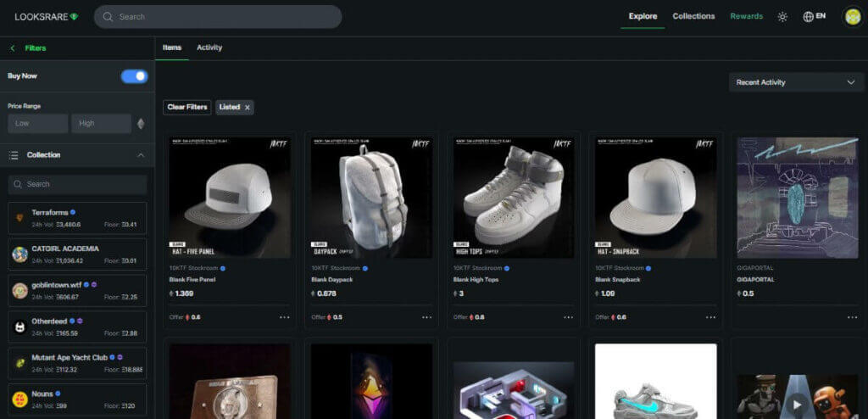Open the GIGAPORTAL collection link
Screen dimensions: 868x419
point(755,268)
